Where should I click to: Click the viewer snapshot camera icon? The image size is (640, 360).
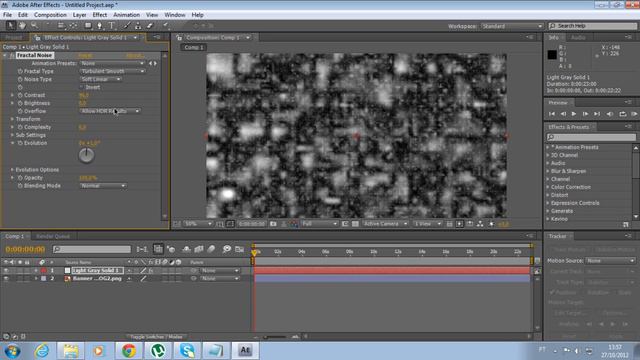point(273,224)
